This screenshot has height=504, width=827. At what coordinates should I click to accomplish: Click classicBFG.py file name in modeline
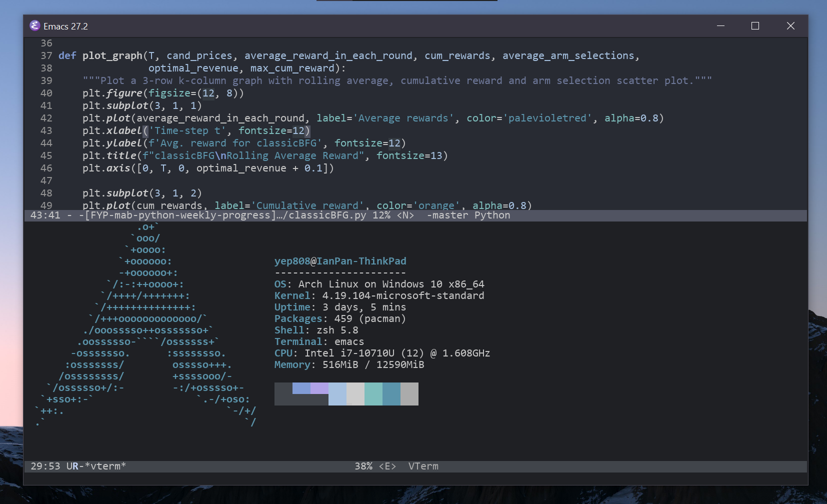pyautogui.click(x=327, y=215)
